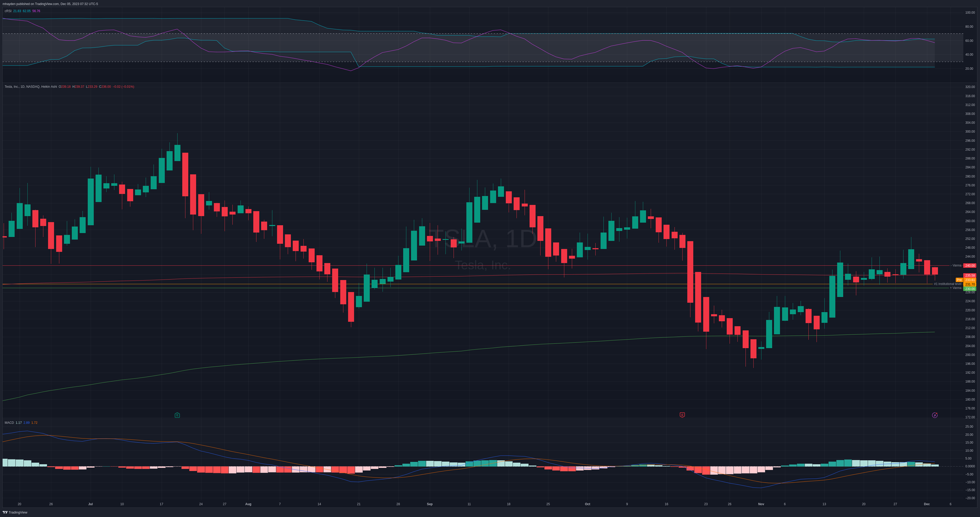This screenshot has height=517, width=980.
Task: Click the 'Dec' label on the time axis
Action: coord(927,504)
